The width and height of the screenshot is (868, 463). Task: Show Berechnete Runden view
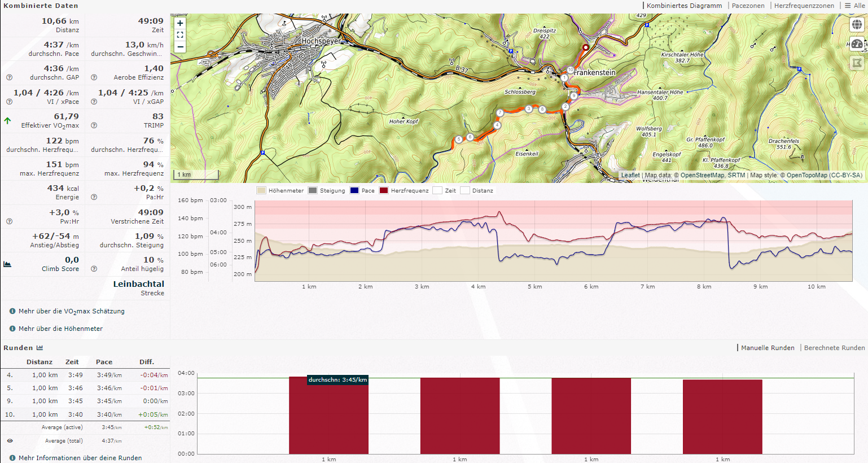834,348
